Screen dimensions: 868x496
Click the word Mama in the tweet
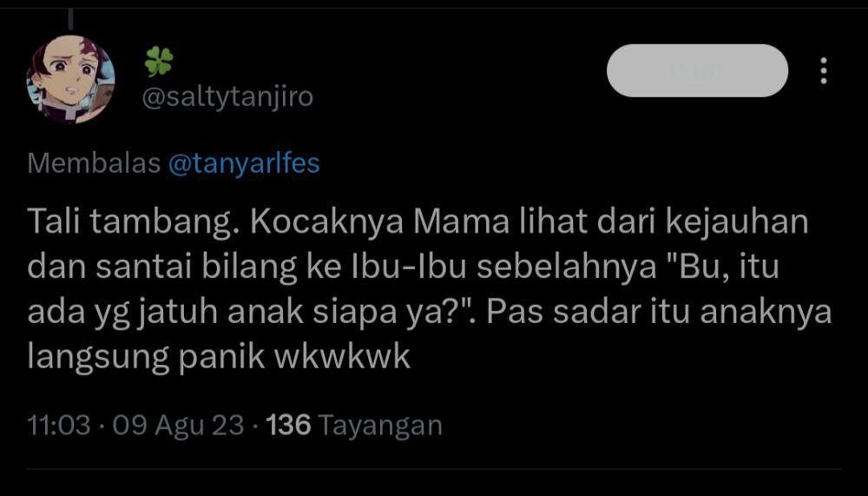coord(461,222)
